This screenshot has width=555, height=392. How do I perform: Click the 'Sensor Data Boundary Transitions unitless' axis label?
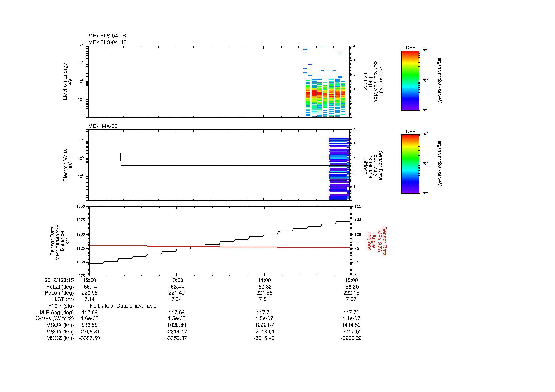373,166
